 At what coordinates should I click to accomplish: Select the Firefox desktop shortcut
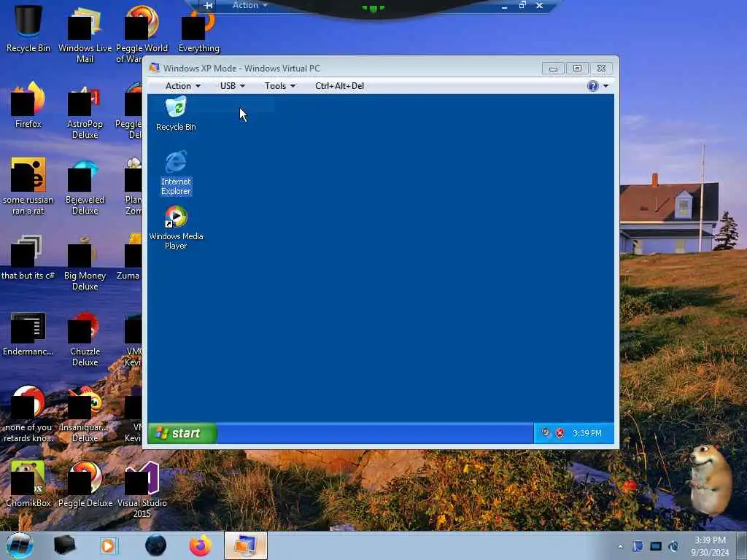pos(28,105)
